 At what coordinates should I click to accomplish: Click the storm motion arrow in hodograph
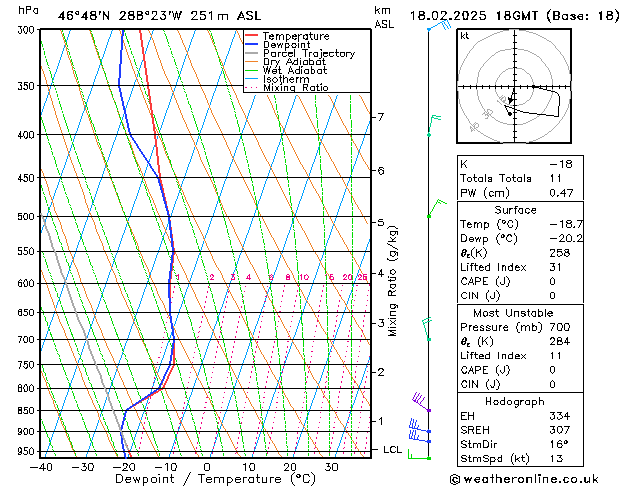[x=511, y=99]
